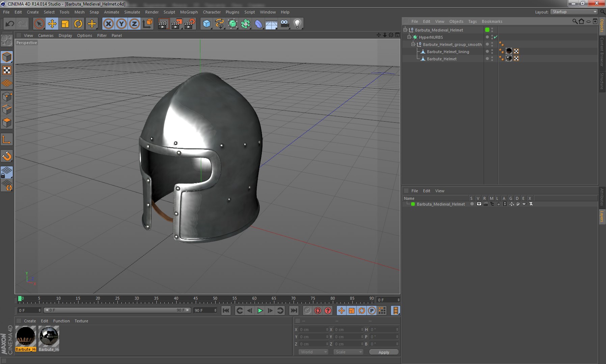This screenshot has height=364, width=606.
Task: Enable the Snap magnet tool in the sidebar
Action: 7,156
